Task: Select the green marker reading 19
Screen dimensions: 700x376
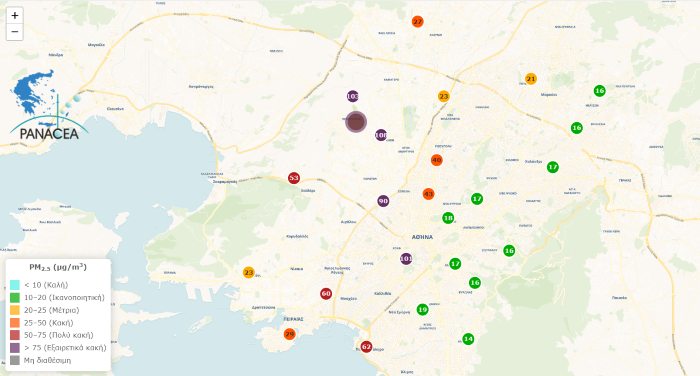Action: (422, 309)
